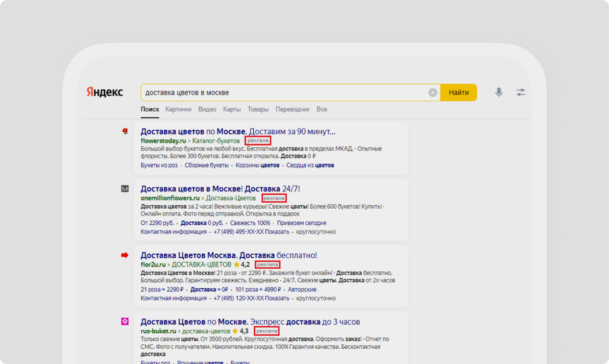Open the Переводчик tab
The height and width of the screenshot is (364, 609).
293,109
